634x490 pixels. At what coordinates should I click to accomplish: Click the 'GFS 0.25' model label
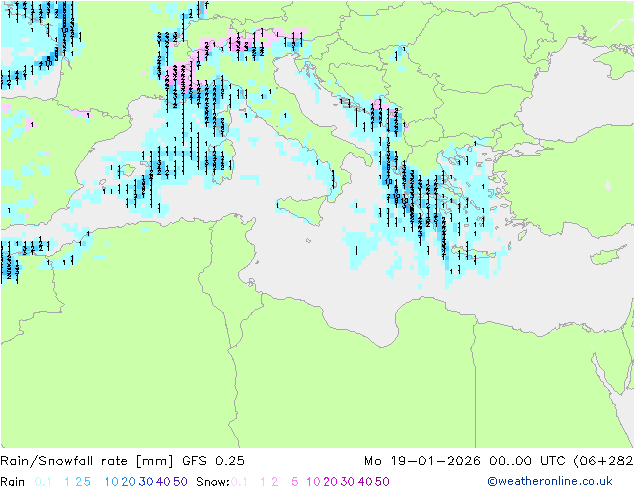click(213, 461)
